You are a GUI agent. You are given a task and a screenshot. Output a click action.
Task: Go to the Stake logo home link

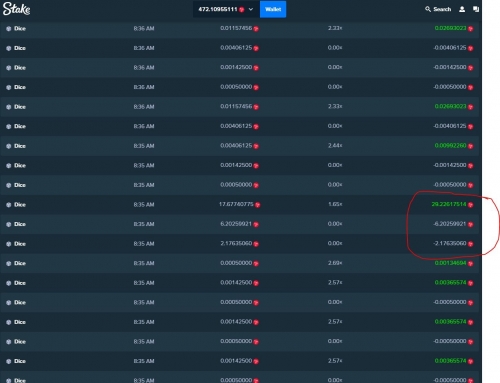[x=16, y=9]
